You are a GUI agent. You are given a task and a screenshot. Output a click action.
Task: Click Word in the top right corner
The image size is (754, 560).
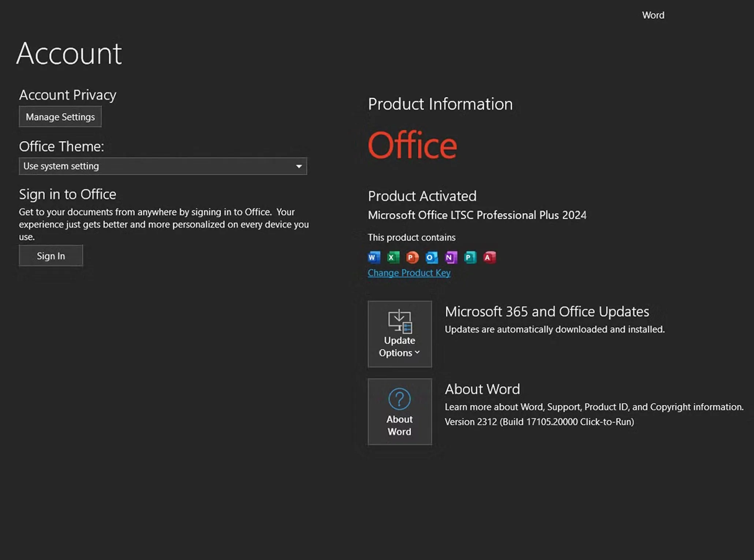click(653, 15)
